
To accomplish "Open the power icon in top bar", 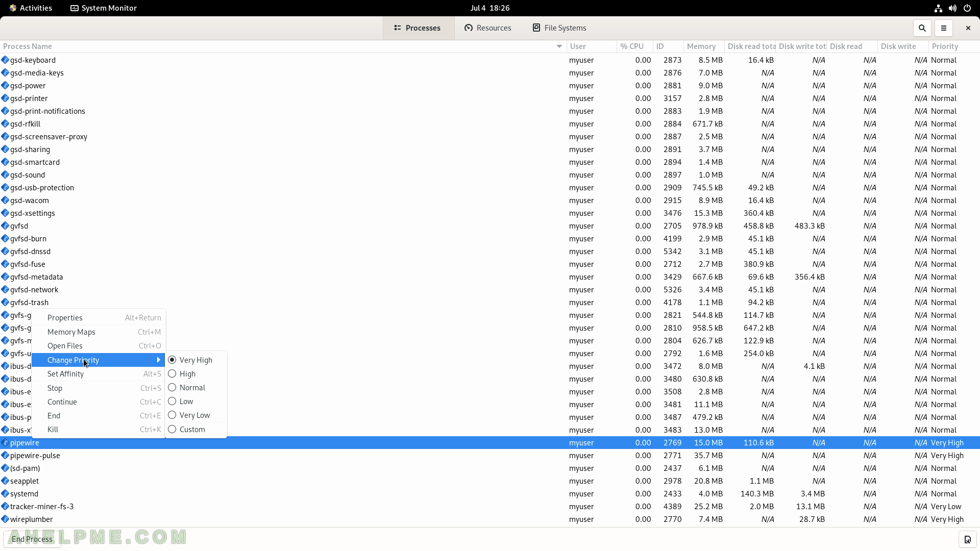I will pyautogui.click(x=967, y=8).
